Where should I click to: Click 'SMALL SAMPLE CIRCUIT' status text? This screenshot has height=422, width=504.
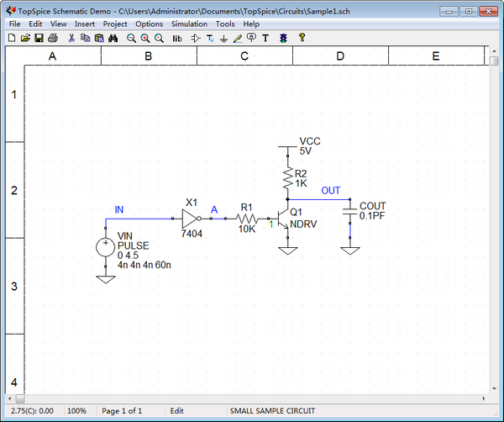[x=272, y=411]
